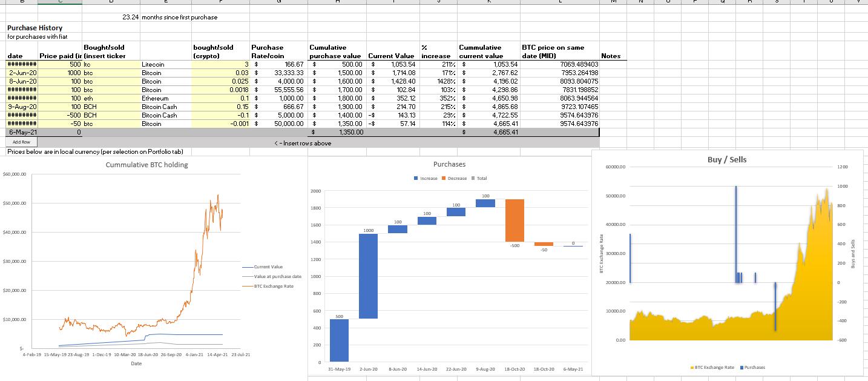
Task: Click column header C
Action: (61, 2)
